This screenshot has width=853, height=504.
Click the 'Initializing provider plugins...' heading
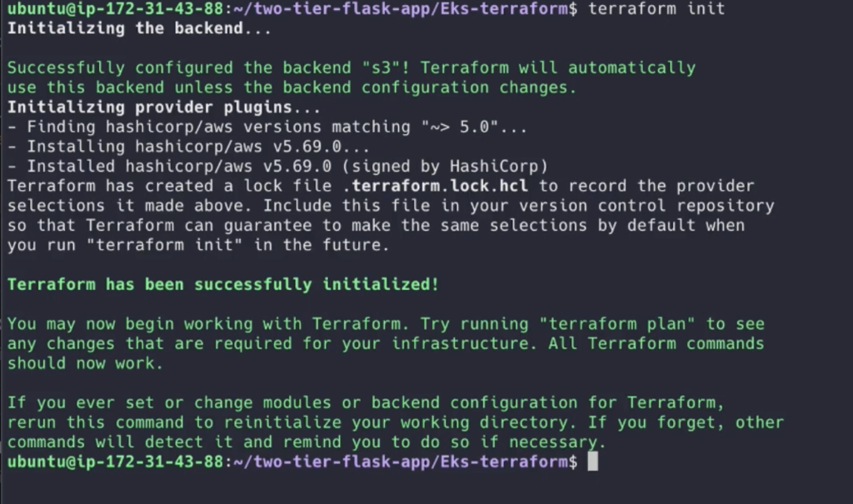click(x=164, y=107)
